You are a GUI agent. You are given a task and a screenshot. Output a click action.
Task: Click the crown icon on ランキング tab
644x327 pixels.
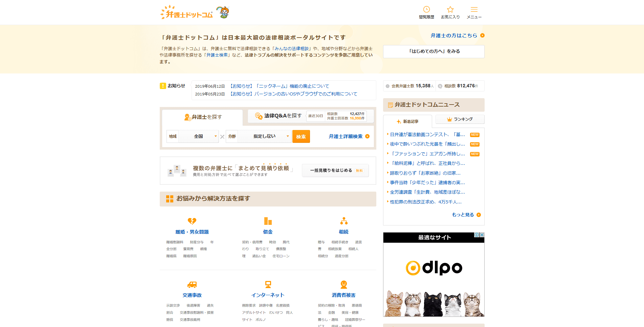pyautogui.click(x=449, y=119)
